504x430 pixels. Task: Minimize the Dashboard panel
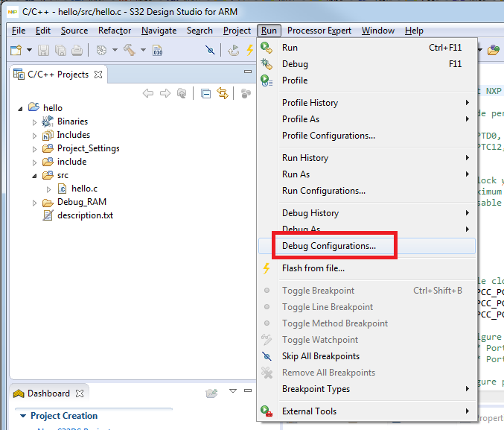[248, 391]
